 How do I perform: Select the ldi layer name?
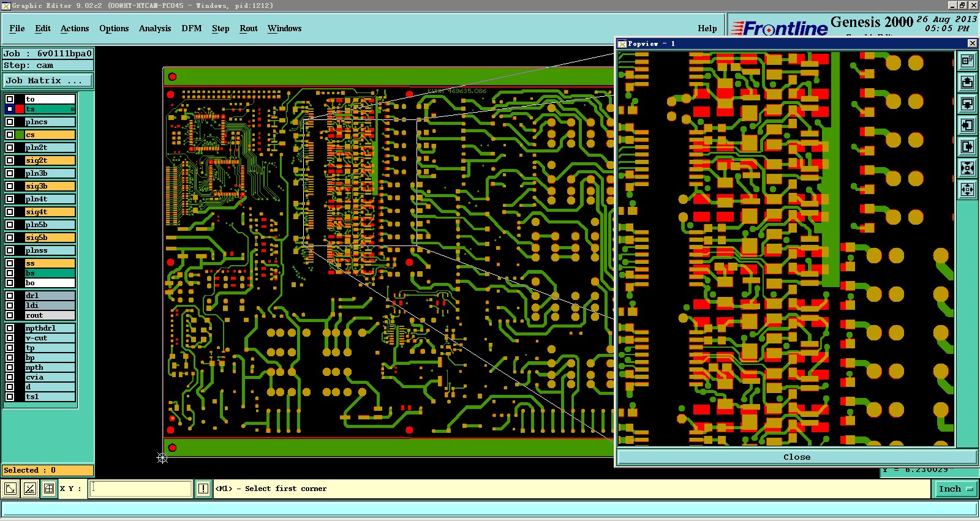point(50,305)
